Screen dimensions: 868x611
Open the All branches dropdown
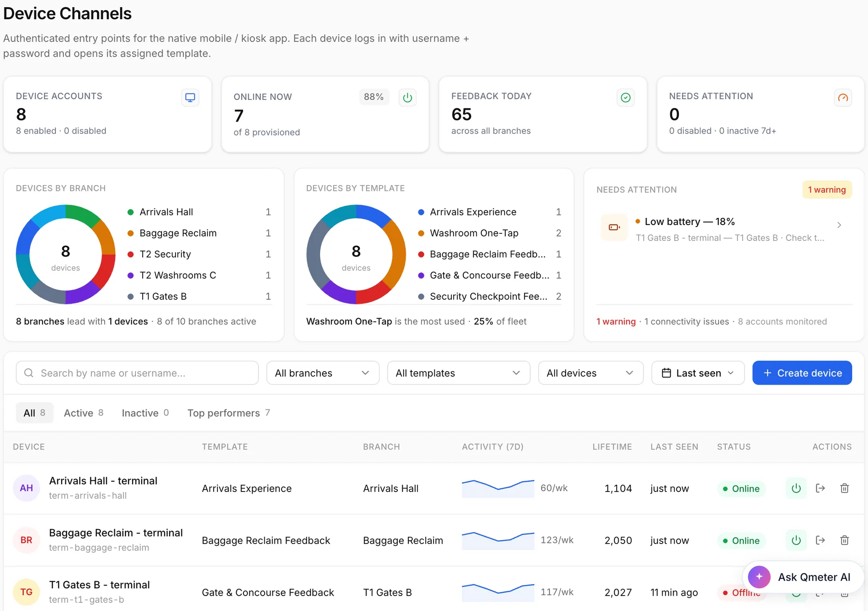323,373
